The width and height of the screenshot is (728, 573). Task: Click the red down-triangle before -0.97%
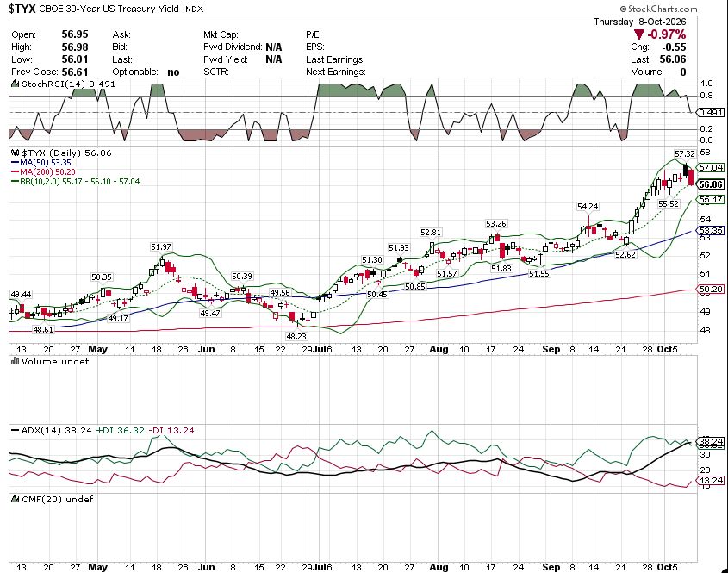click(x=639, y=34)
